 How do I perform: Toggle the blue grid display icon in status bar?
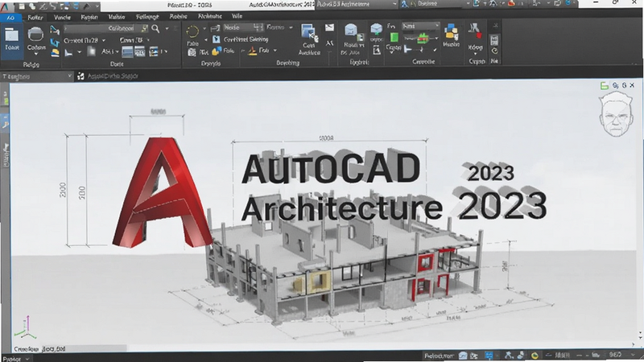click(x=489, y=356)
